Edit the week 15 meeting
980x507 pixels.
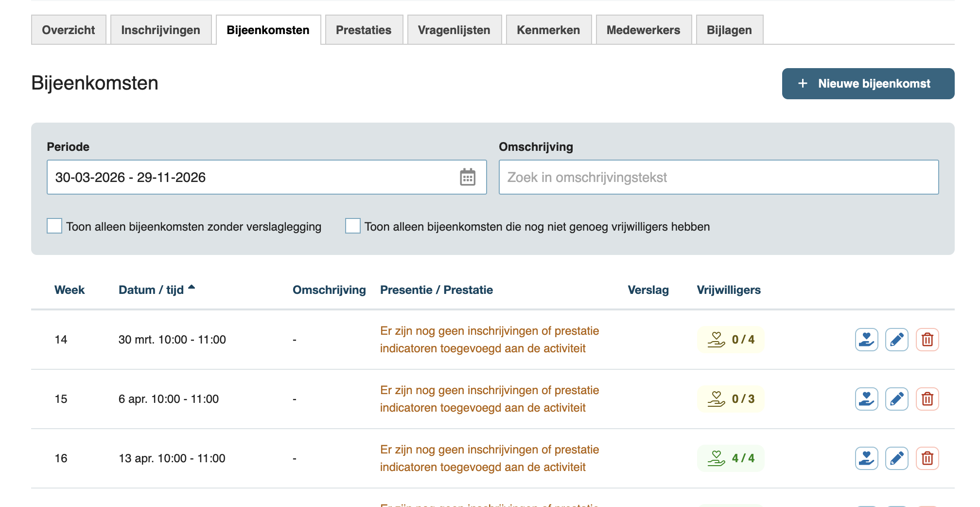[x=896, y=399]
